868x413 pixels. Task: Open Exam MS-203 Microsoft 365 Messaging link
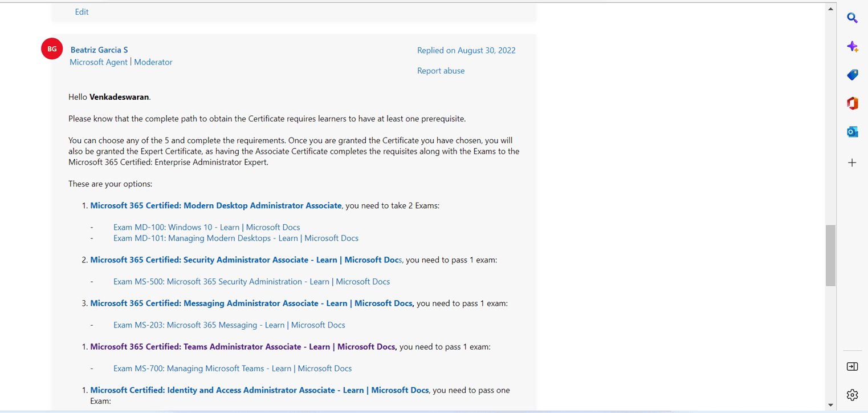(x=229, y=325)
